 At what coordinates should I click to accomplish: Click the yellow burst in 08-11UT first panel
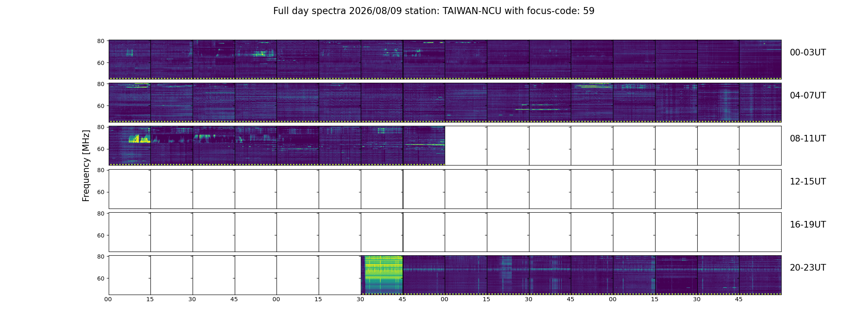[x=139, y=139]
